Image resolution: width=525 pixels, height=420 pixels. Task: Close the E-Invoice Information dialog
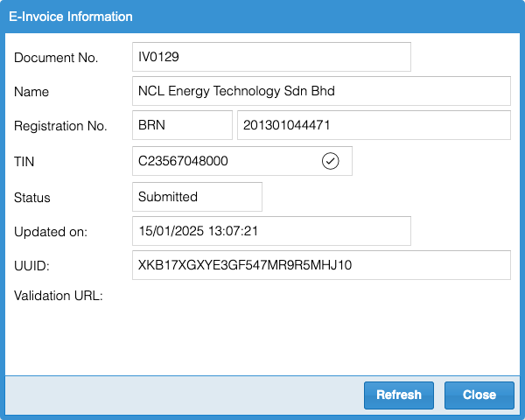(x=479, y=395)
